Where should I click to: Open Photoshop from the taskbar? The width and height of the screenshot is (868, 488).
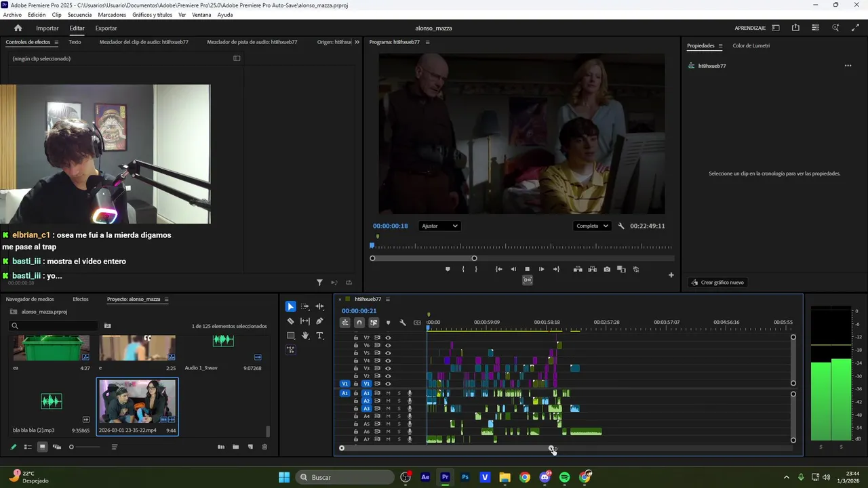coord(465,477)
